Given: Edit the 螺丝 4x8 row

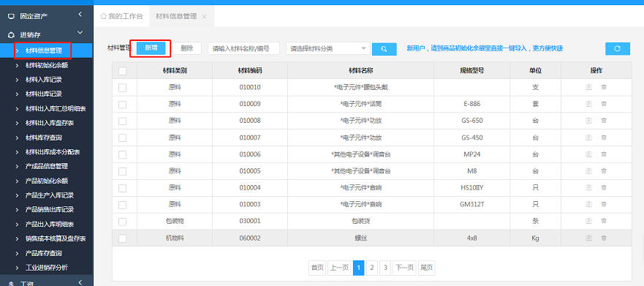Looking at the screenshot, I should (x=588, y=238).
